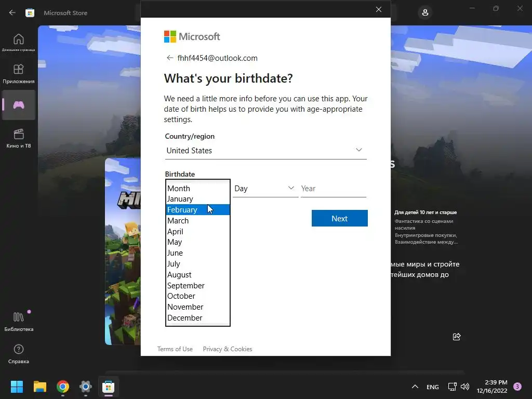The height and width of the screenshot is (399, 532).
Task: Select August in the month list
Action: [198, 274]
